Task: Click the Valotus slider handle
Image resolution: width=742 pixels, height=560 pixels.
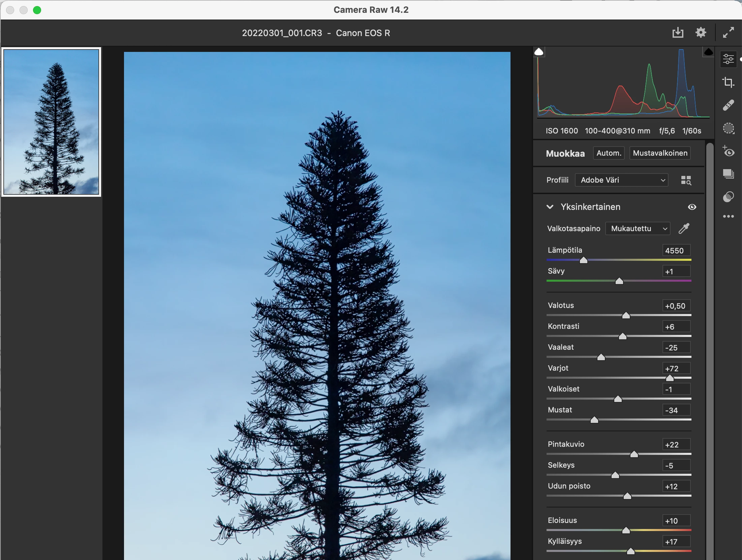Action: 626,315
